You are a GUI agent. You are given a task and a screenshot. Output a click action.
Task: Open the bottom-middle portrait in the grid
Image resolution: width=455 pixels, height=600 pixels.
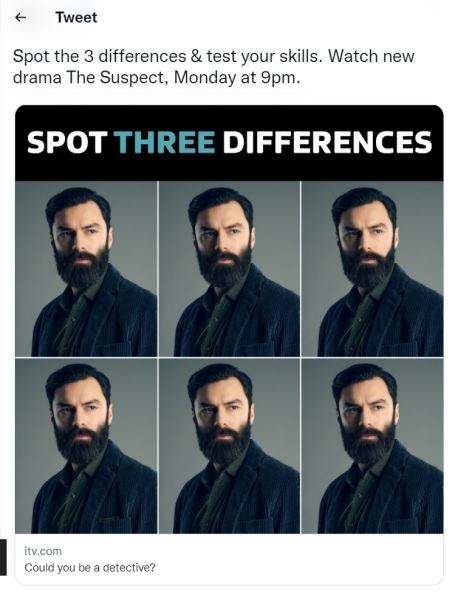click(x=230, y=446)
